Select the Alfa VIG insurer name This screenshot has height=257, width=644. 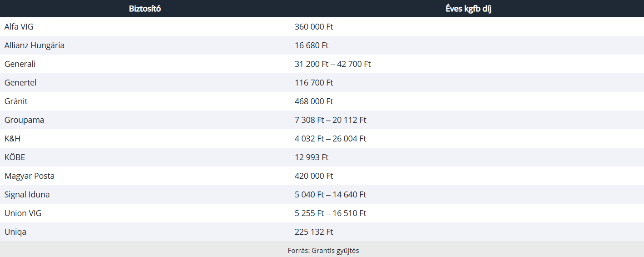[19, 27]
